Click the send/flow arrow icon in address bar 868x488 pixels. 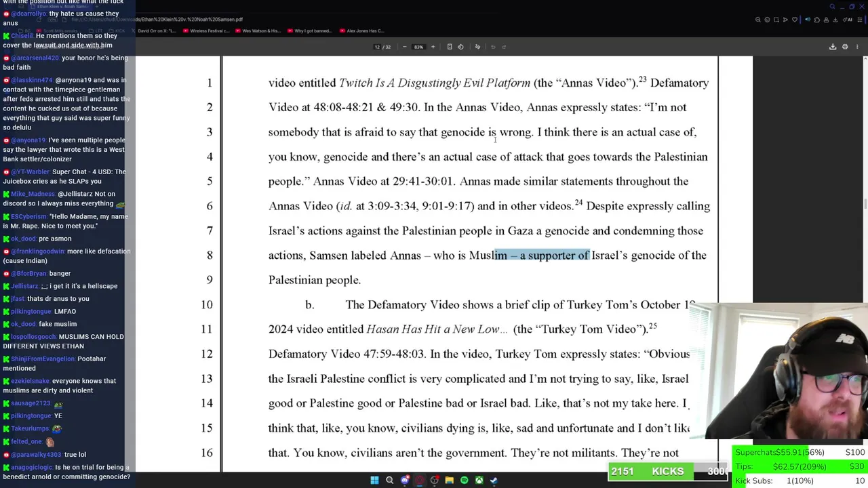(785, 20)
